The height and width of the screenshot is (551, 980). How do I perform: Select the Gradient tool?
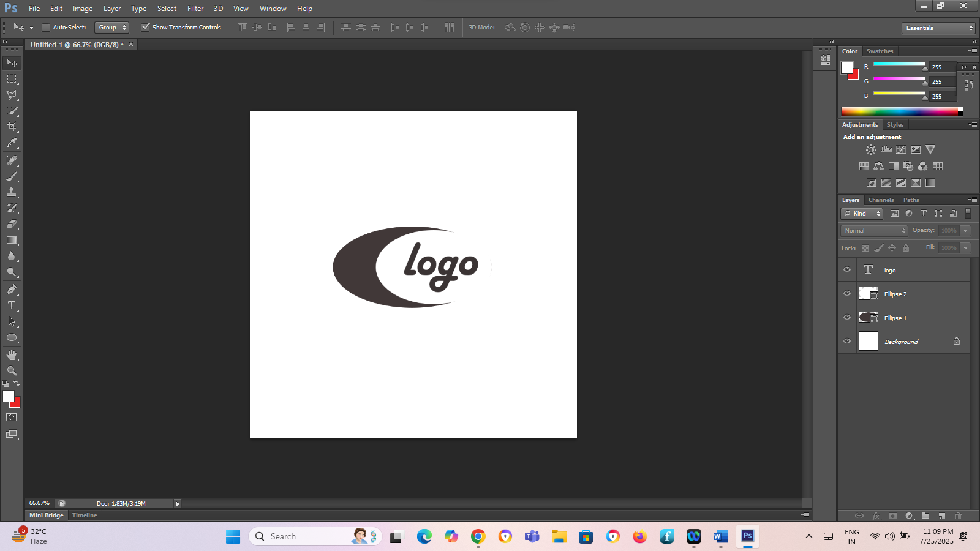(12, 240)
